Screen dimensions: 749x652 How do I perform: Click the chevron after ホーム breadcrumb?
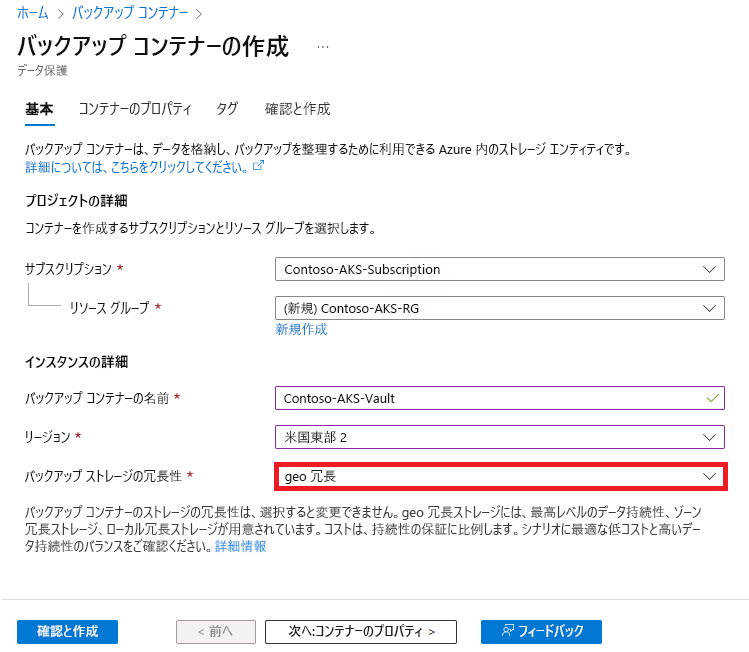(x=61, y=14)
